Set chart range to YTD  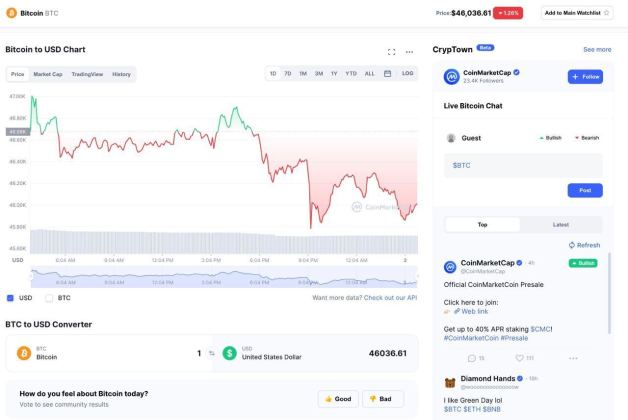coord(351,74)
